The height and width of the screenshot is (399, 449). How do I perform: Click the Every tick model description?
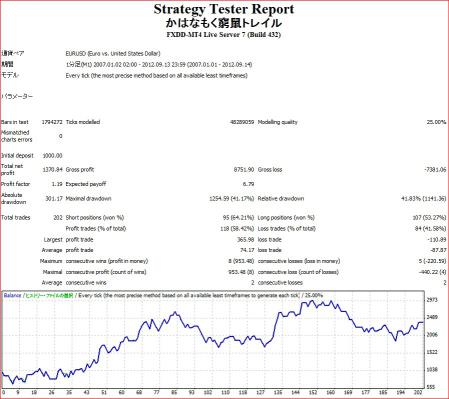(157, 76)
